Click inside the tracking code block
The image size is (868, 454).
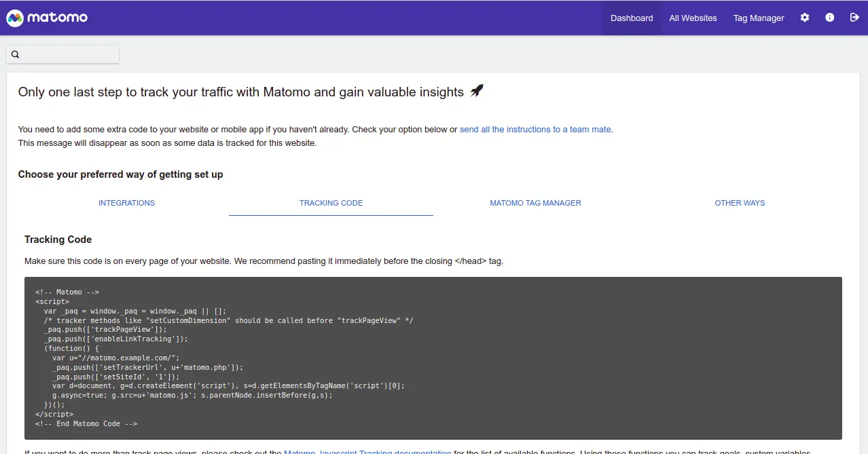pyautogui.click(x=433, y=358)
